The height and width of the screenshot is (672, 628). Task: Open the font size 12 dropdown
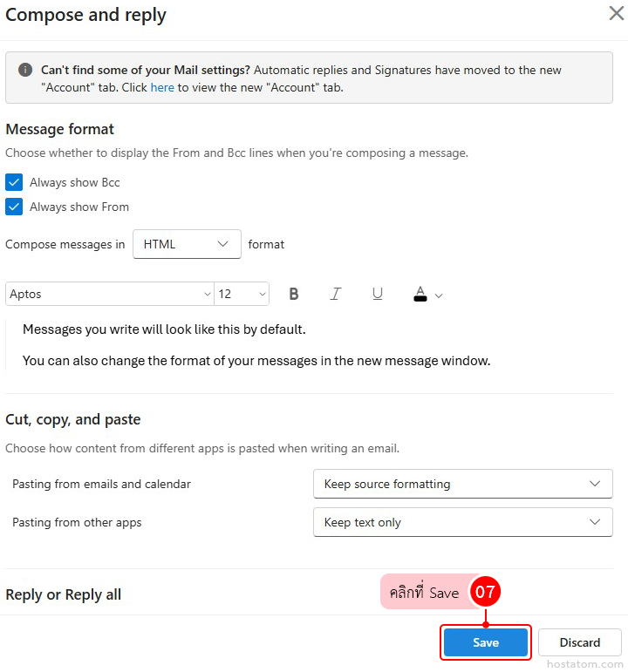[242, 294]
